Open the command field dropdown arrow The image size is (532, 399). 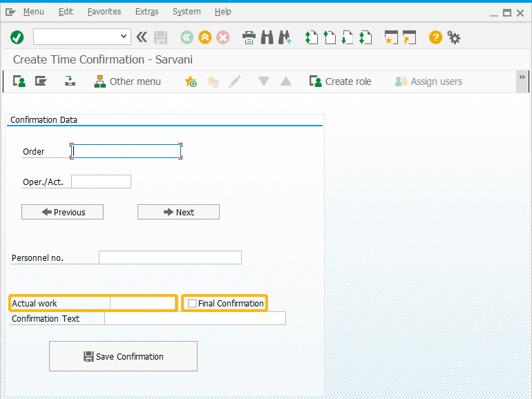pos(124,37)
